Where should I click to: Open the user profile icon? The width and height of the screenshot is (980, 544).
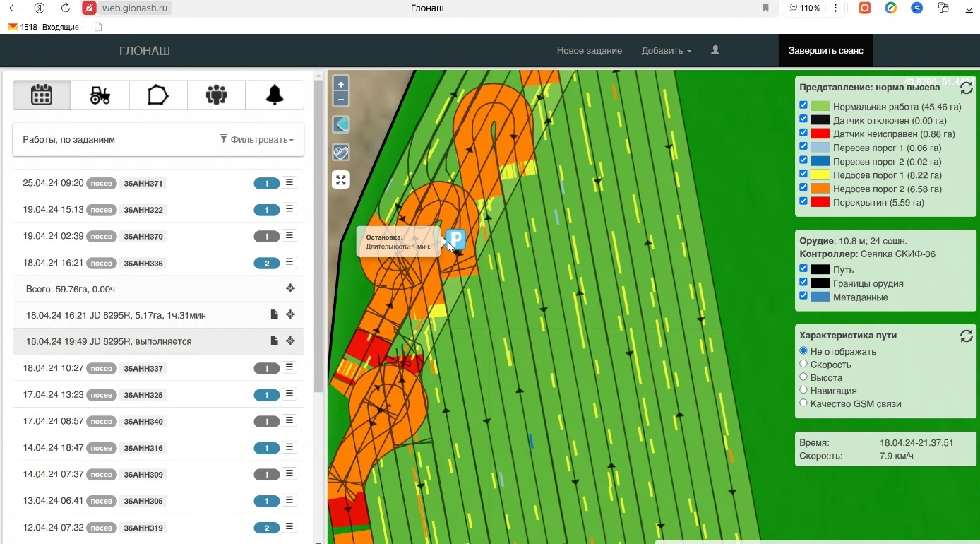[x=715, y=50]
